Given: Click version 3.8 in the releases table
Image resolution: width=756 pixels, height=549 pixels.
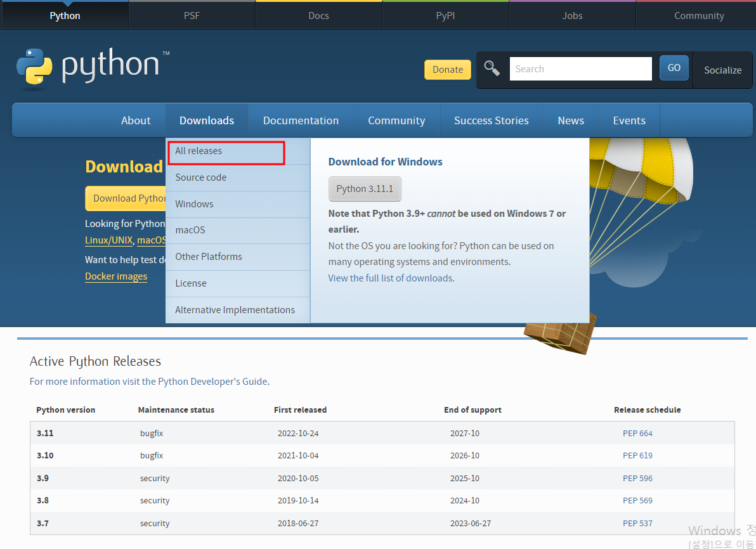Looking at the screenshot, I should click(42, 500).
